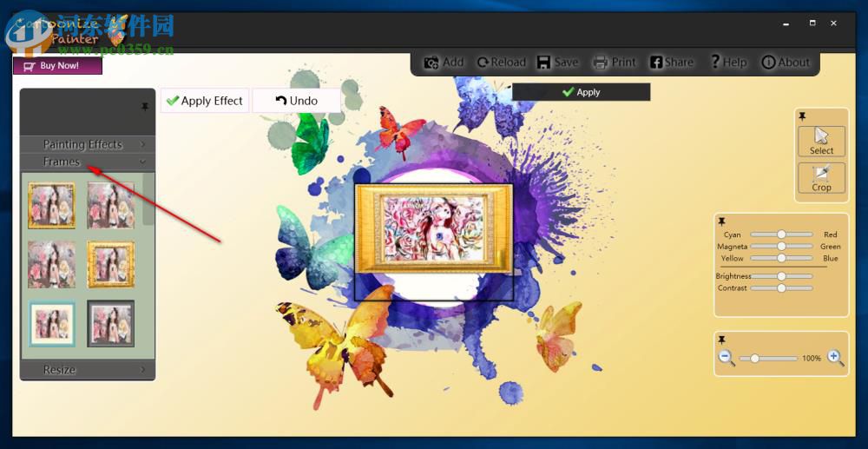Click the framed painting preview on canvas
This screenshot has width=868, height=449.
[x=434, y=228]
